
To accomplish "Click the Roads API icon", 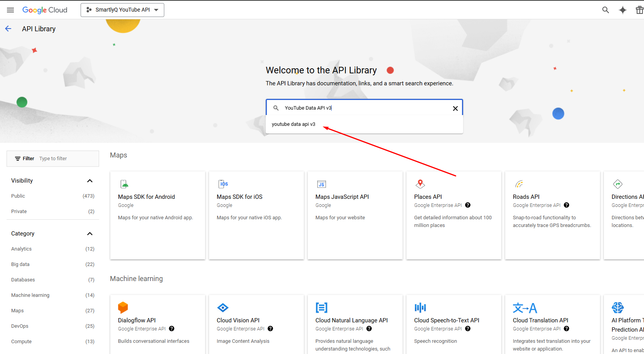I will coord(519,184).
